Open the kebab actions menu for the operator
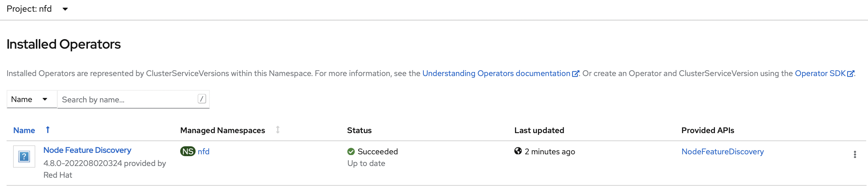Image resolution: width=868 pixels, height=196 pixels. pos(855,154)
